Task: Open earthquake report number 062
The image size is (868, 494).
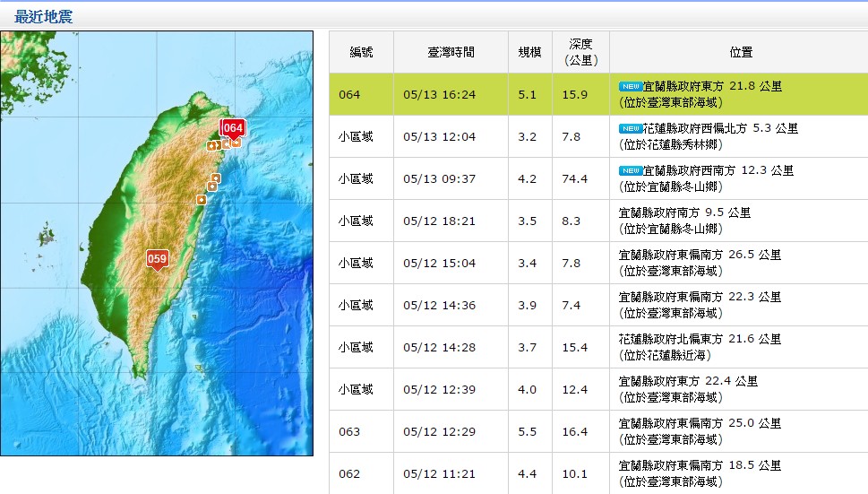Action: pyautogui.click(x=349, y=473)
